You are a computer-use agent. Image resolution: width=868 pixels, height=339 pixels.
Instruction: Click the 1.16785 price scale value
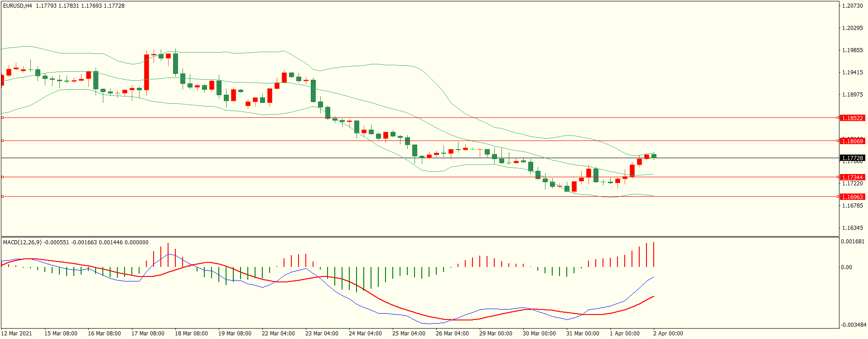point(852,206)
